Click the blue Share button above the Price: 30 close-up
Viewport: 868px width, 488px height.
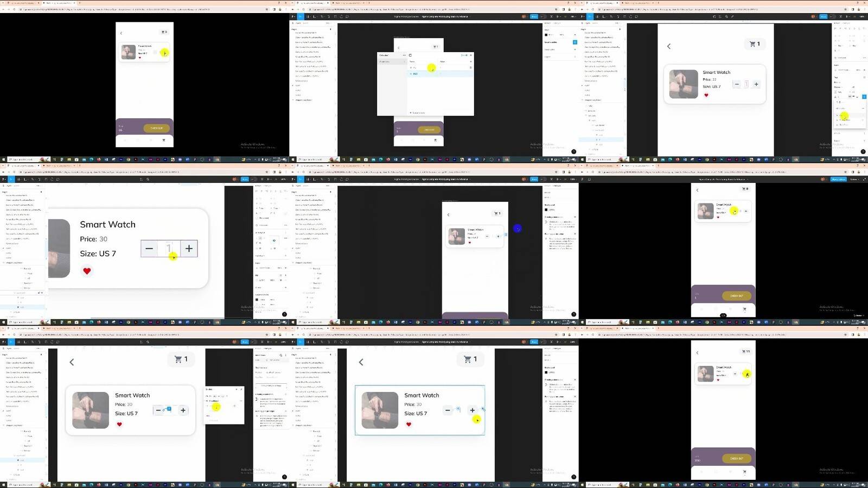tap(245, 179)
